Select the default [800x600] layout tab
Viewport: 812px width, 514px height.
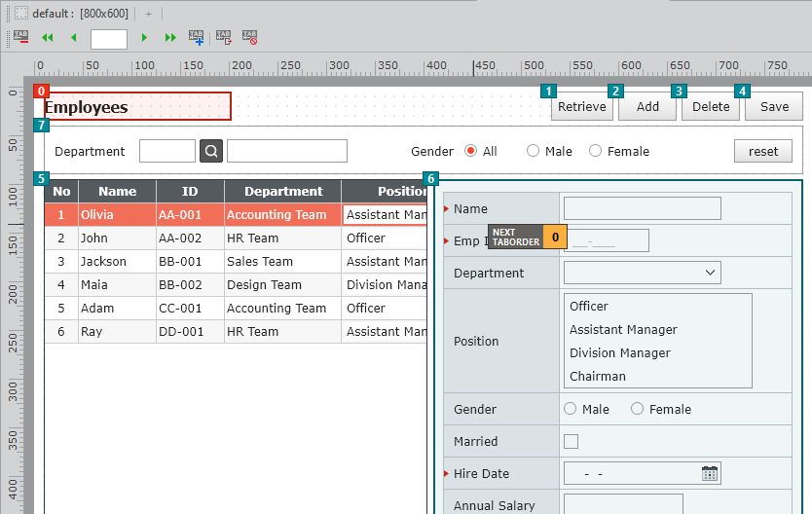(76, 14)
